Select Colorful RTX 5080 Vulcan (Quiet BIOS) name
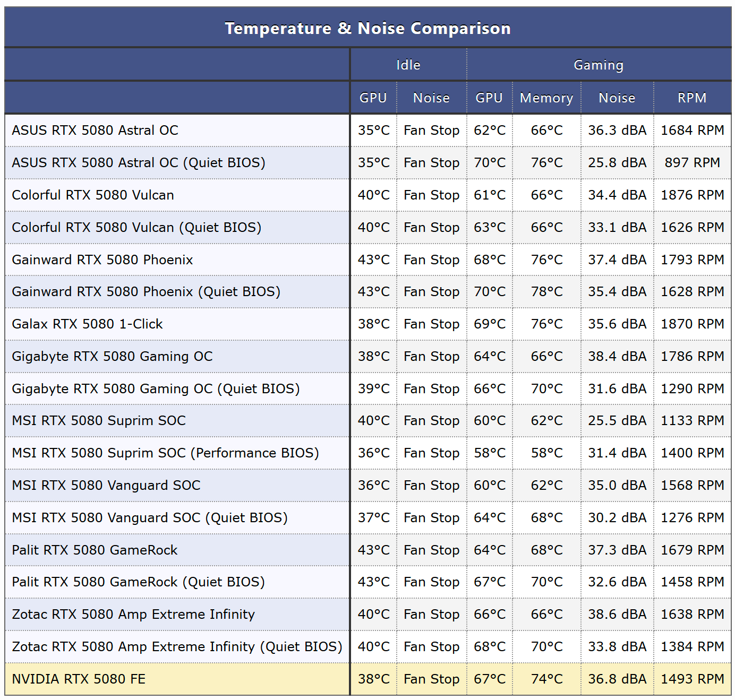The height and width of the screenshot is (700, 735). coord(136,227)
